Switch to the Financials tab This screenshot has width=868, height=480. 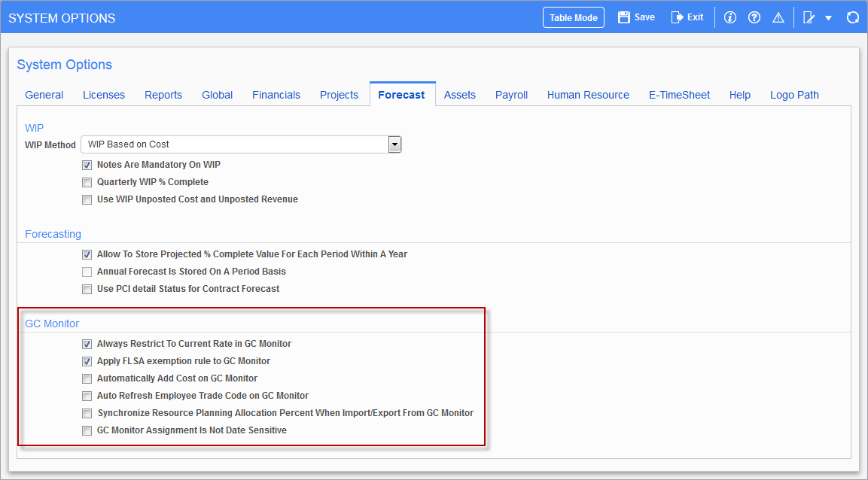(x=276, y=95)
